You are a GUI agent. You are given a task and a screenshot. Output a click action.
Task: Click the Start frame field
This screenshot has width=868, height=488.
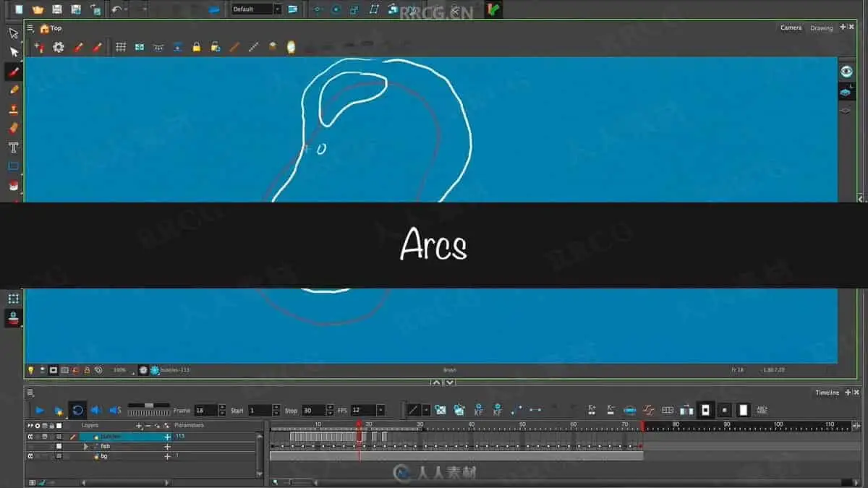coord(259,410)
